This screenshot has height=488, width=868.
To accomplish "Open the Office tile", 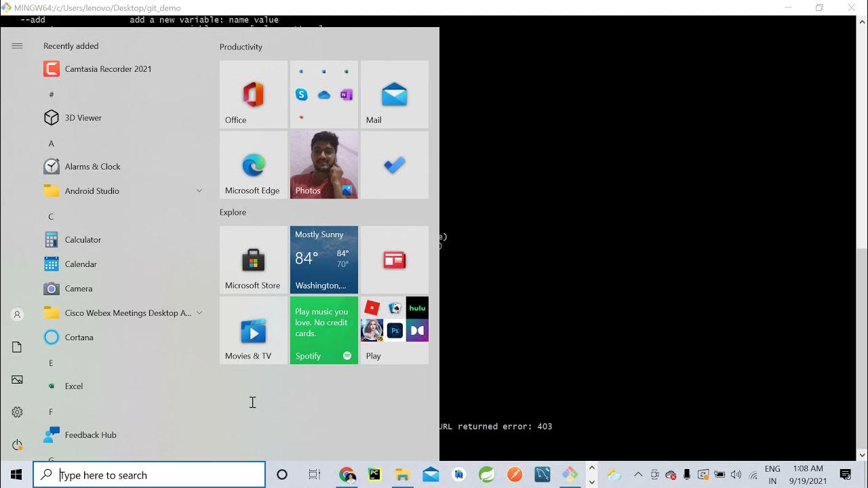I will 254,95.
